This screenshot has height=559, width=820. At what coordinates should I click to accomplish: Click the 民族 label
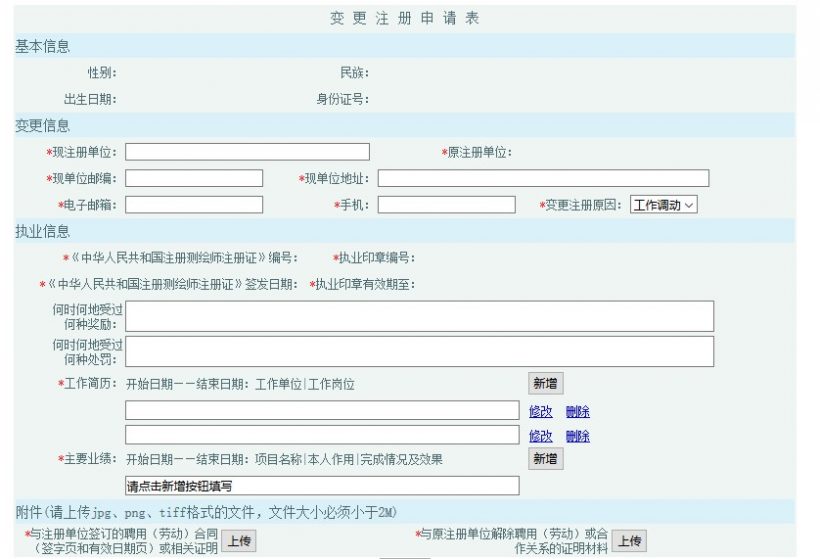coord(355,73)
